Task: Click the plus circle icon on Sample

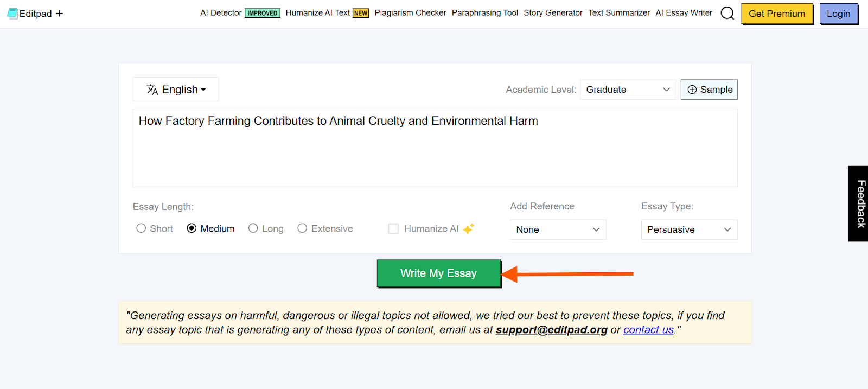Action: 692,90
